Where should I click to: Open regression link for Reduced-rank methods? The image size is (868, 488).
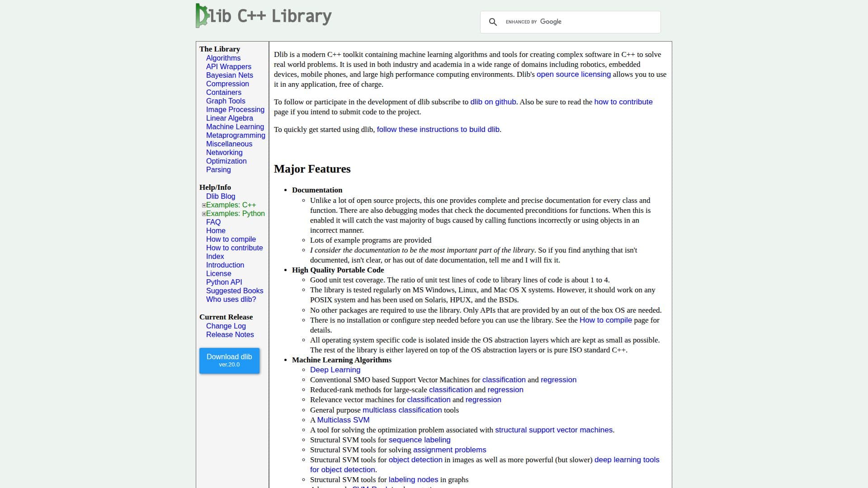pyautogui.click(x=505, y=389)
